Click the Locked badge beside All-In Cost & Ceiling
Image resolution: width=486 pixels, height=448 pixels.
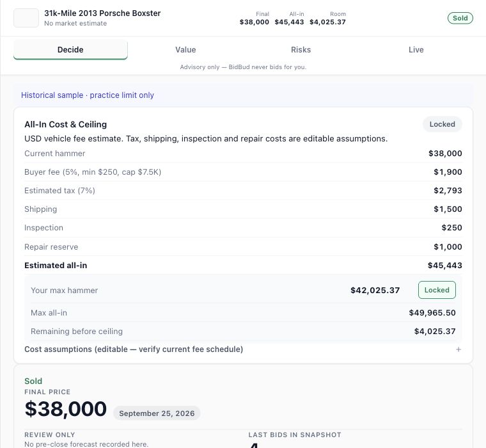443,124
